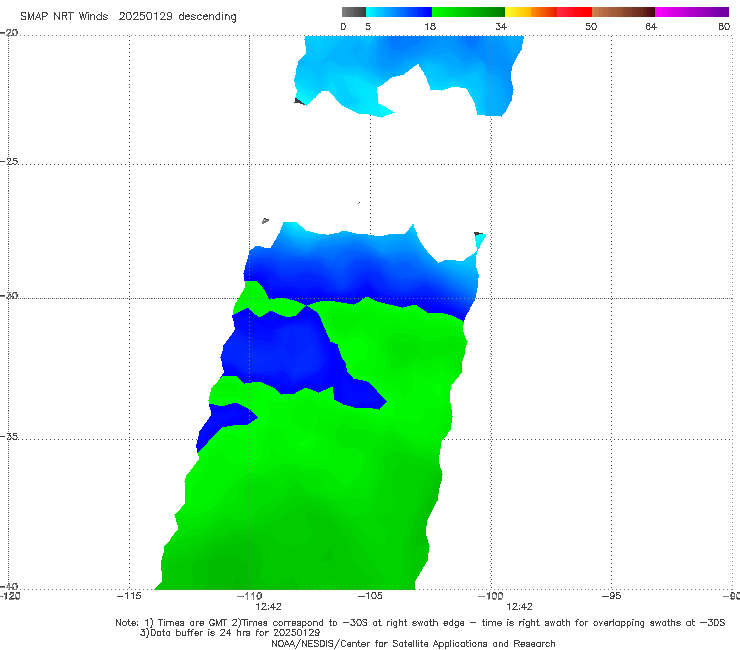
Task: Click the color bar label '34'
Action: pos(501,26)
